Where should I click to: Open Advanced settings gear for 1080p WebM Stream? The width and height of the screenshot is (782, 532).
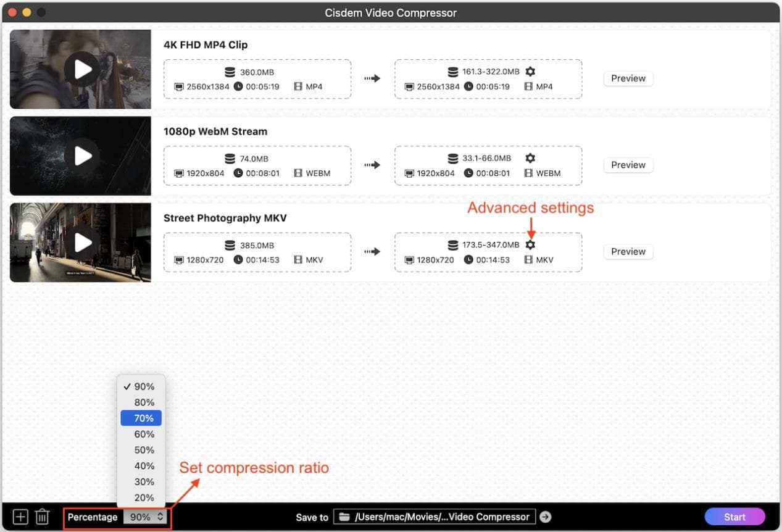pyautogui.click(x=530, y=158)
